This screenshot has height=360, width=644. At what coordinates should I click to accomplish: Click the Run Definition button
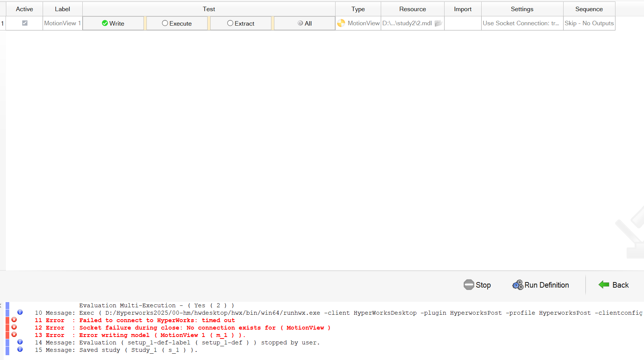541,285
